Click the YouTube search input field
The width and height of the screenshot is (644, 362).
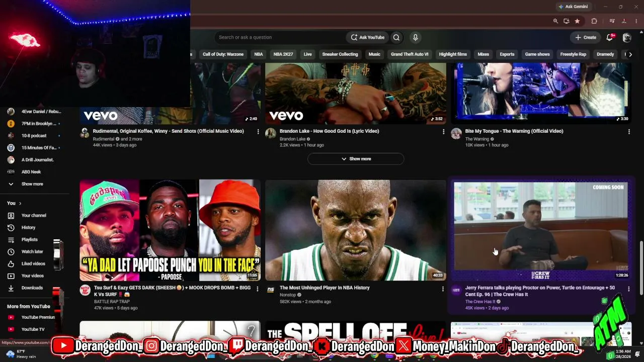point(279,37)
